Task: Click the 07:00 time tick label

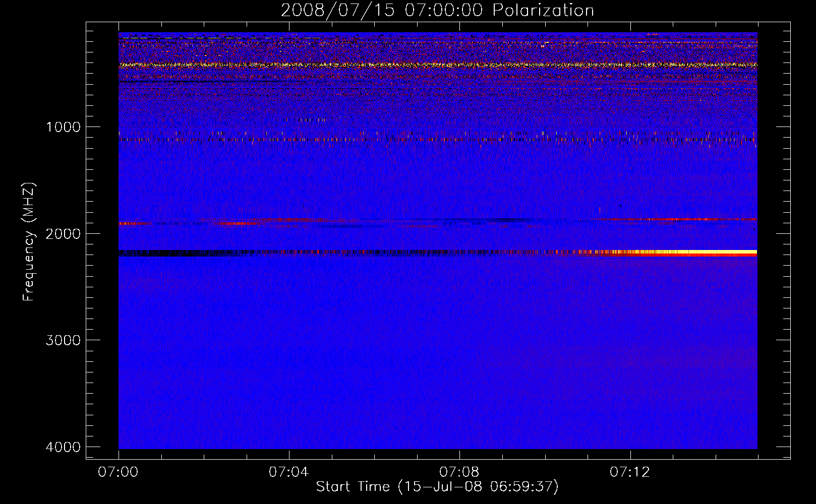Action: click(x=119, y=472)
